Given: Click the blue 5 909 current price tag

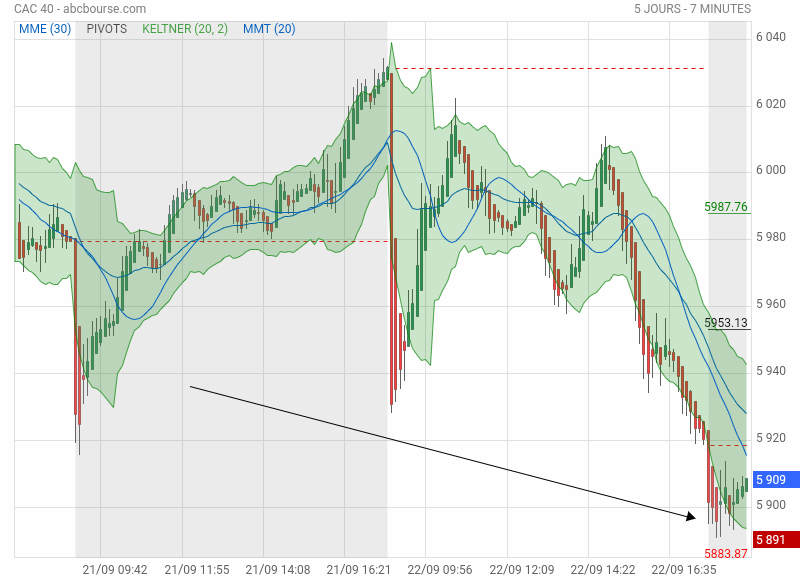Looking at the screenshot, I should click(x=776, y=480).
